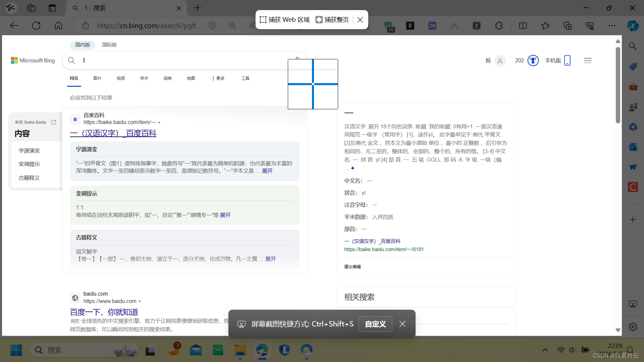Click the screenshot icon in the sidebar
The width and height of the screenshot is (644, 362).
pyautogui.click(x=633, y=304)
